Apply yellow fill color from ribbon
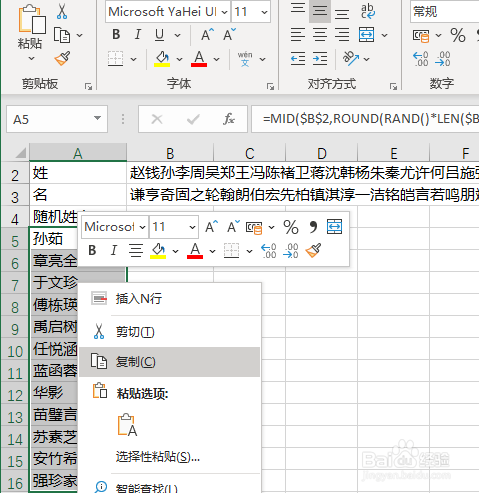The image size is (479, 493). 162,59
